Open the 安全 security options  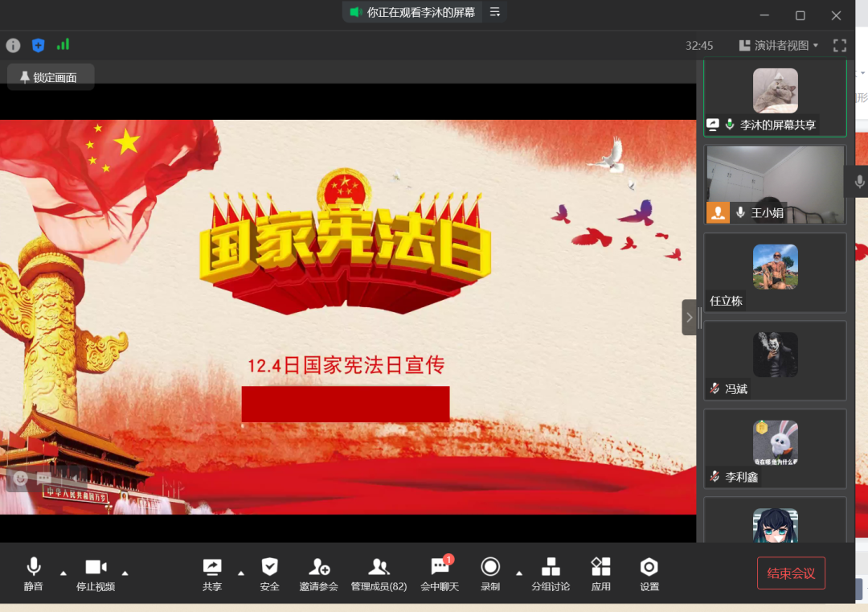pos(269,573)
